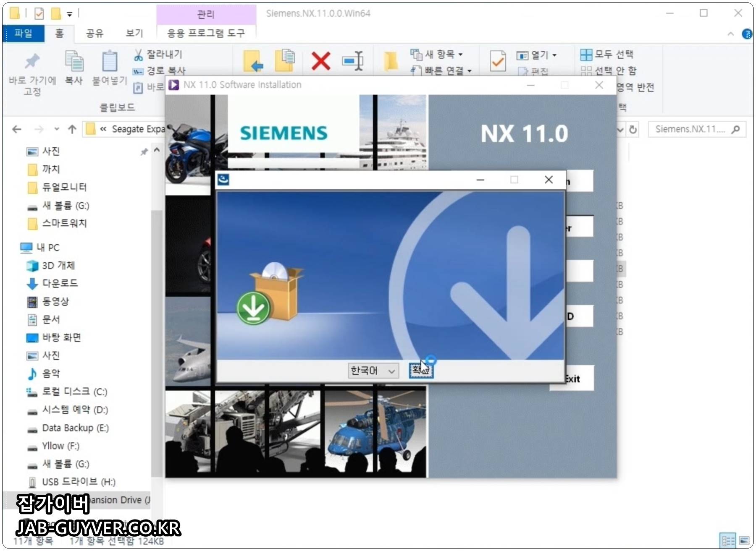Click 모두 선택 in ribbon
Viewport: 756px width, 551px height.
coord(607,54)
